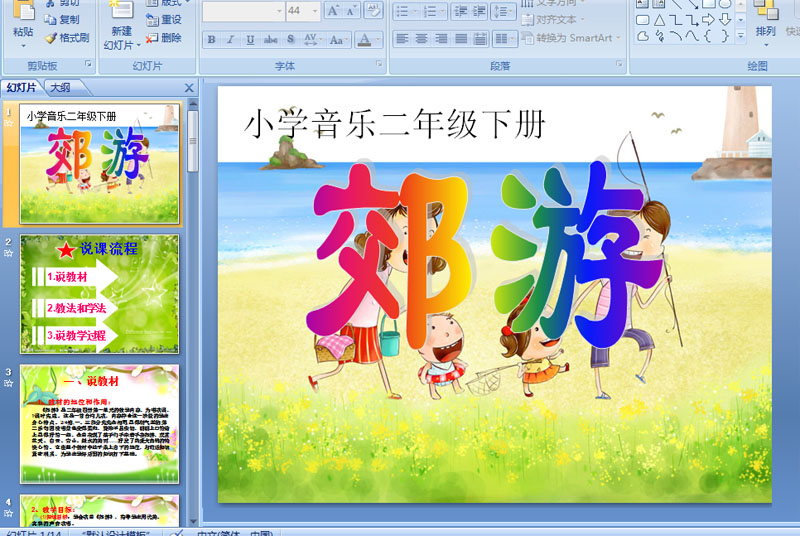
Task: Click the 删除 delete slide button
Action: pyautogui.click(x=164, y=38)
